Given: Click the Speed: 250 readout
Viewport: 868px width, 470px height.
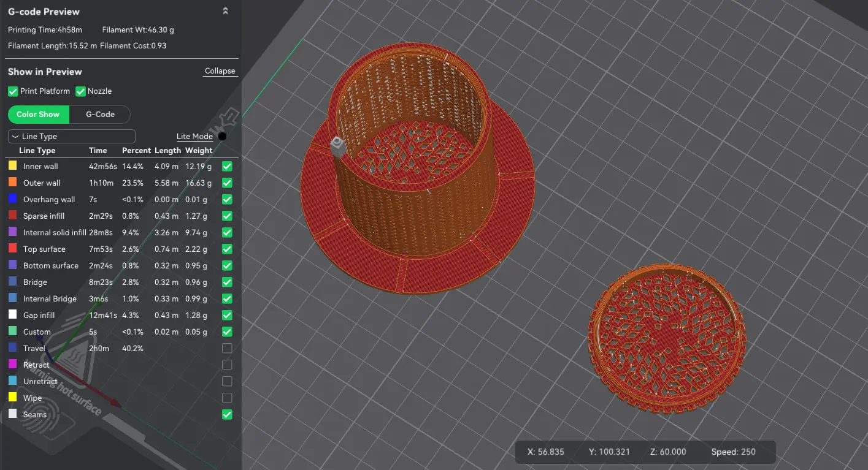Looking at the screenshot, I should click(733, 452).
